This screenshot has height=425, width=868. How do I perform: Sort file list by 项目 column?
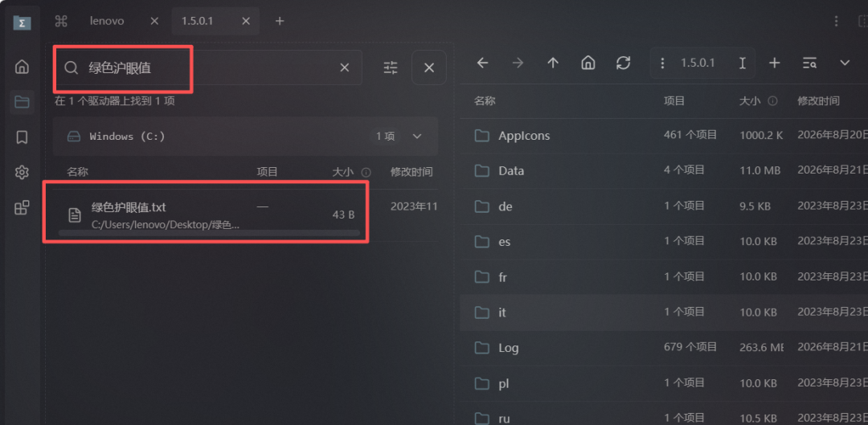(674, 101)
